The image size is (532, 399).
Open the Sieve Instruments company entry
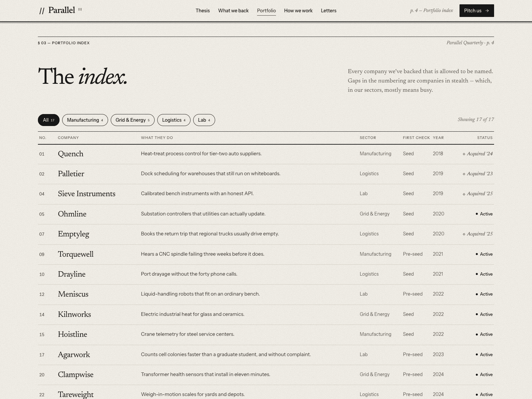[86, 194]
